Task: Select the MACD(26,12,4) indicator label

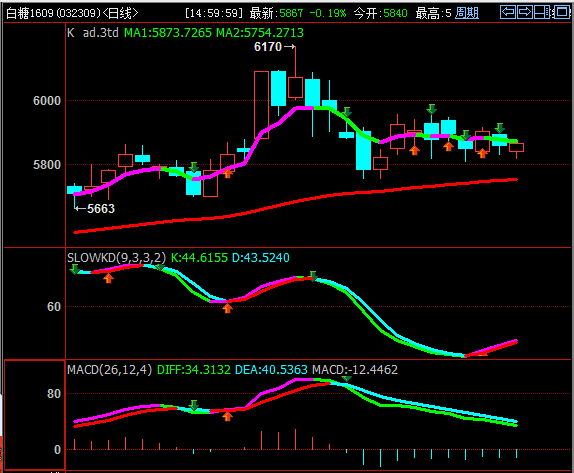Action: 109,369
